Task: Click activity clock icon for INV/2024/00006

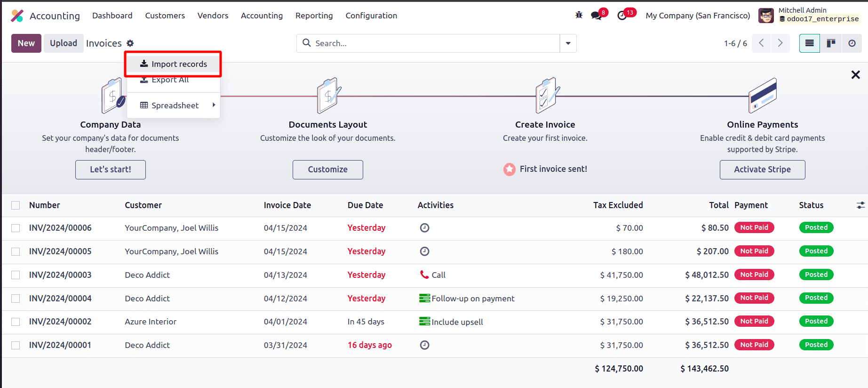Action: [x=424, y=228]
